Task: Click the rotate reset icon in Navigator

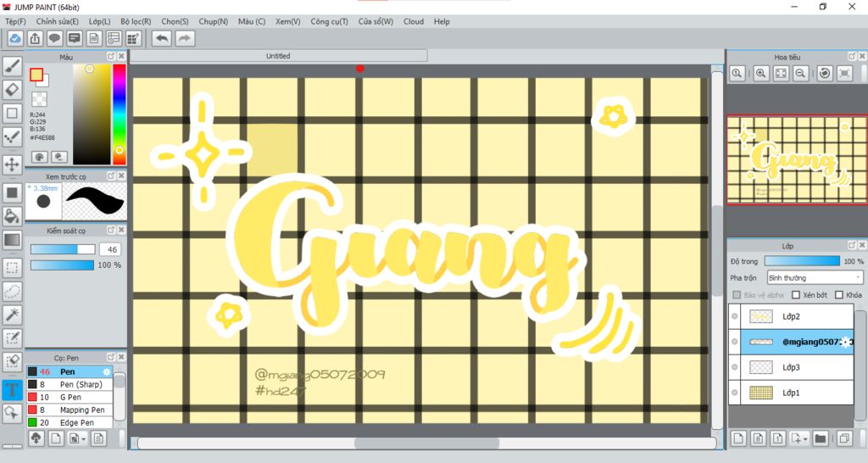Action: point(825,73)
